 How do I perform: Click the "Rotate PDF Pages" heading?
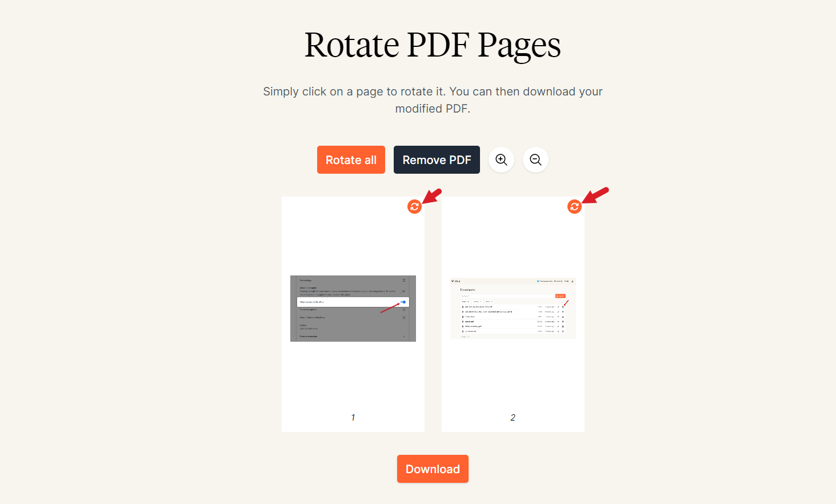(433, 45)
